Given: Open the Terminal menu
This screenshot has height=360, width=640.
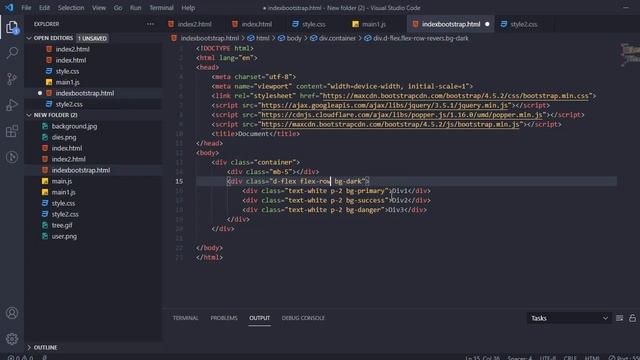Looking at the screenshot, I should 161,8.
